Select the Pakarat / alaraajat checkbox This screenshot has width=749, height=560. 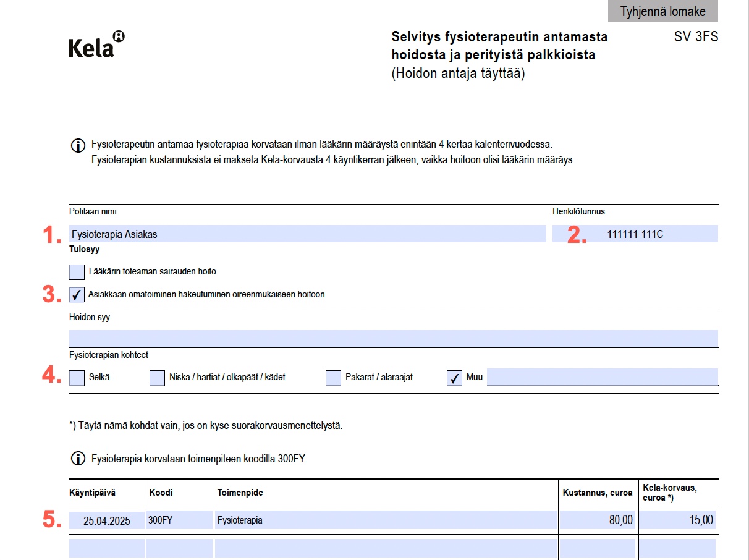334,378
